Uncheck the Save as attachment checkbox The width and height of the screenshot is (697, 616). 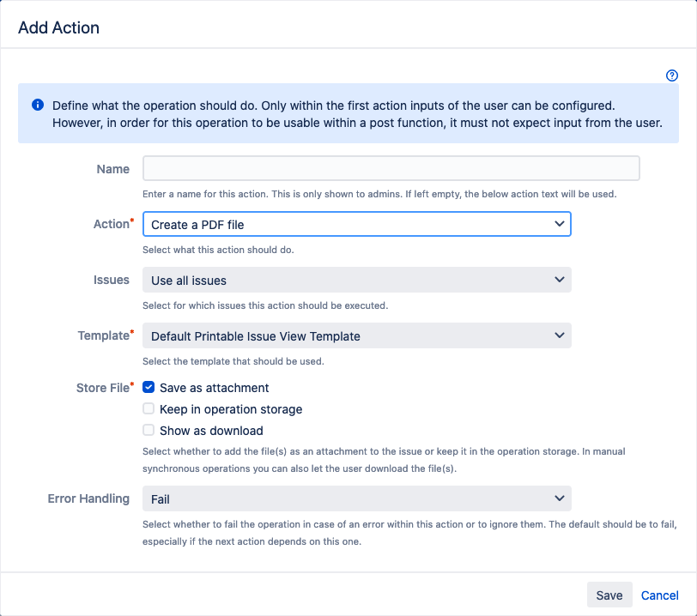[x=149, y=388]
